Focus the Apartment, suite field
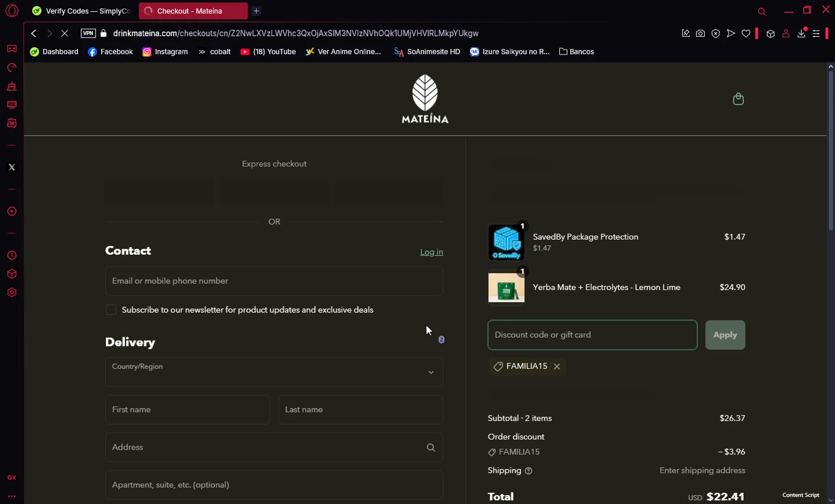835x504 pixels. point(274,485)
